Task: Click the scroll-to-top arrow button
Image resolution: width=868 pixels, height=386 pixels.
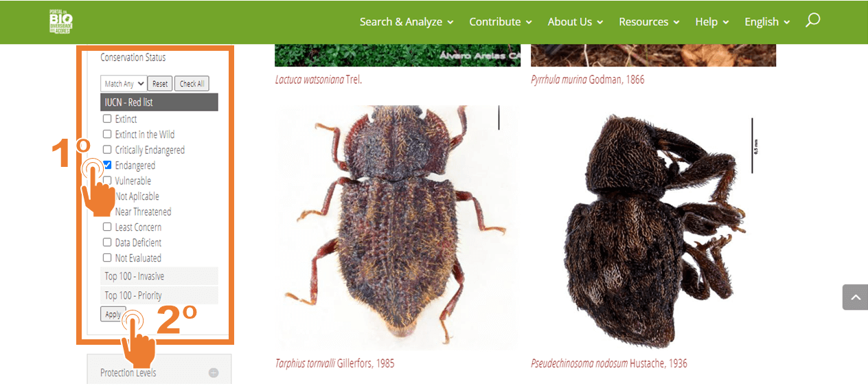Action: 855,297
